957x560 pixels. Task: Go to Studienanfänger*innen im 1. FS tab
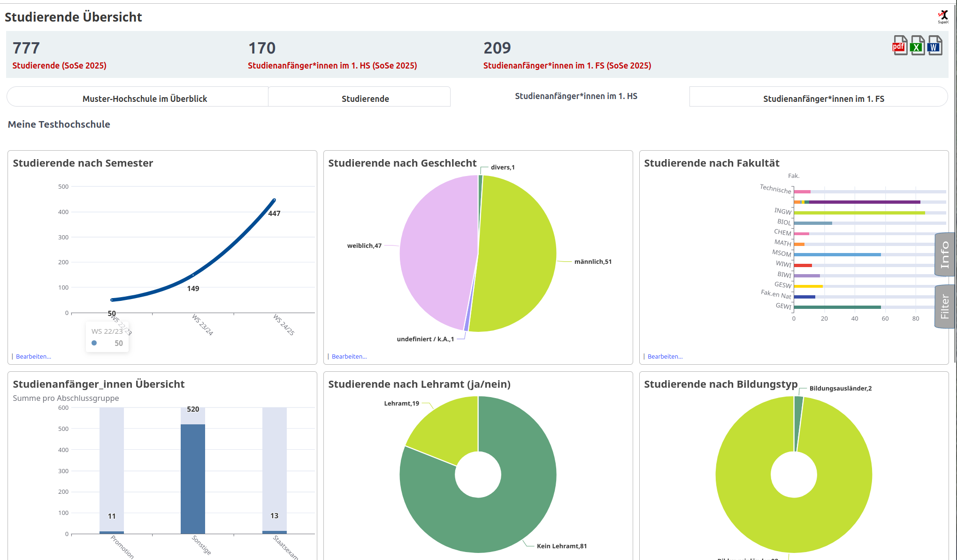click(x=823, y=99)
